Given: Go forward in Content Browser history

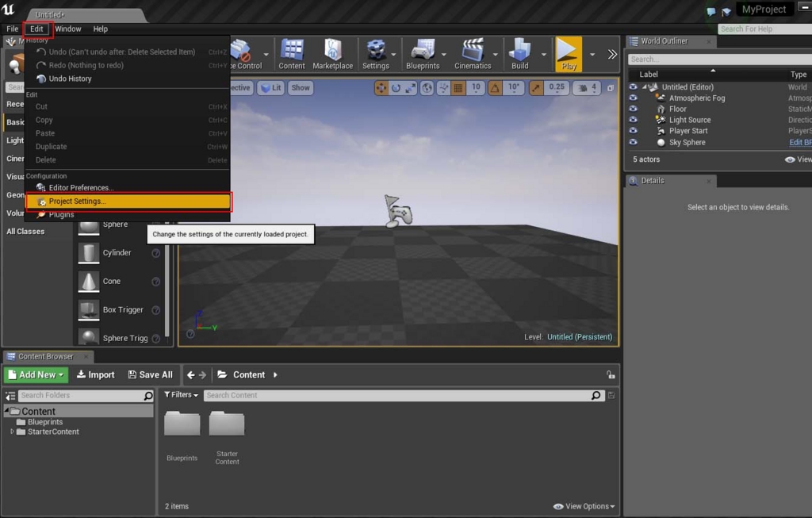Looking at the screenshot, I should point(202,374).
